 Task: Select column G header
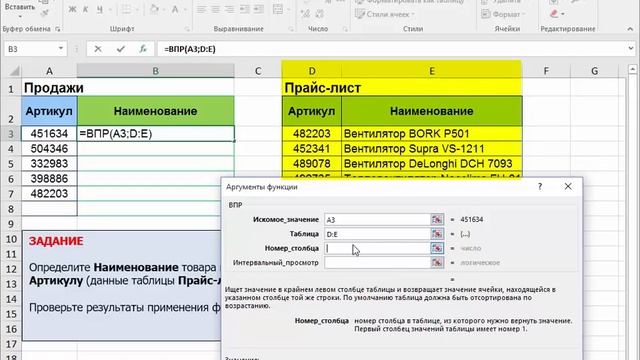pos(594,71)
